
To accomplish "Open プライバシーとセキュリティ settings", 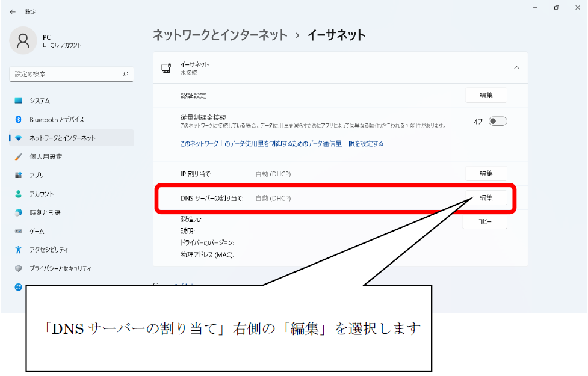I will click(x=60, y=268).
